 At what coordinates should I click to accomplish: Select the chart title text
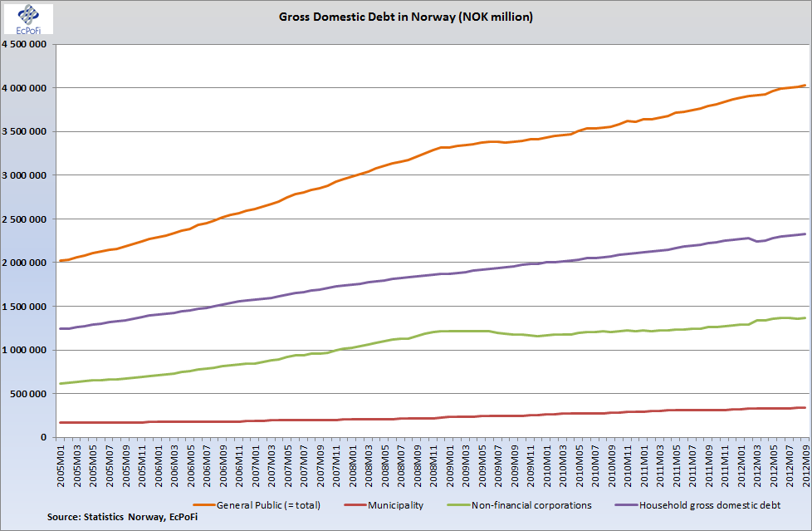406,17
